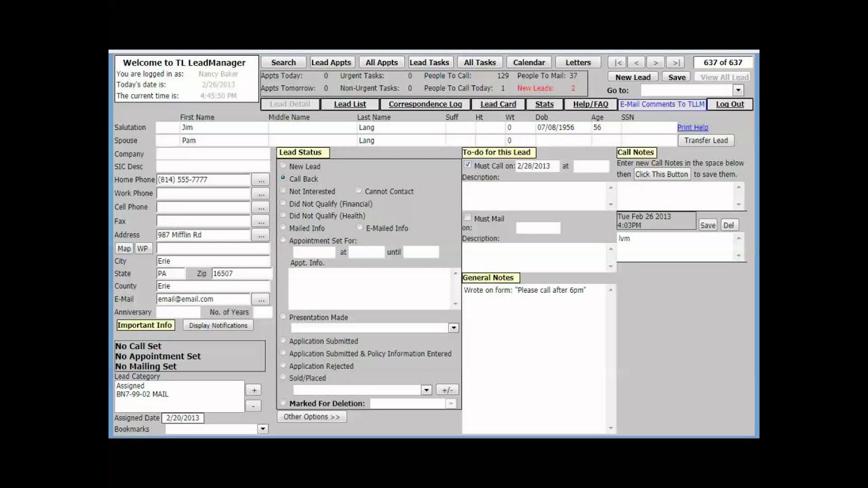Select the E-Mailed Info status
868x488 pixels.
[360, 228]
